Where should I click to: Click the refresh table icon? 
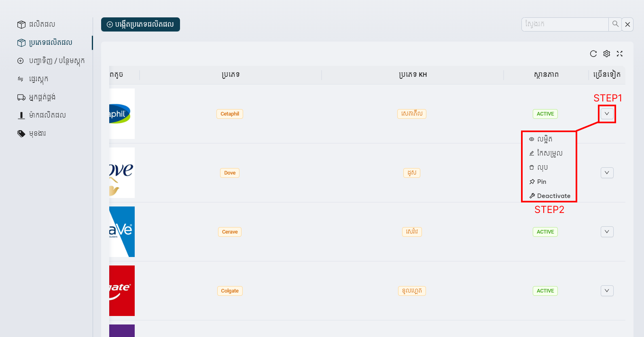[x=593, y=54]
